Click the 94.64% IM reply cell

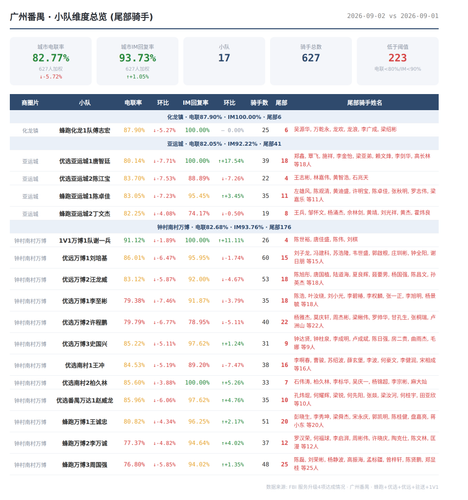point(199,443)
